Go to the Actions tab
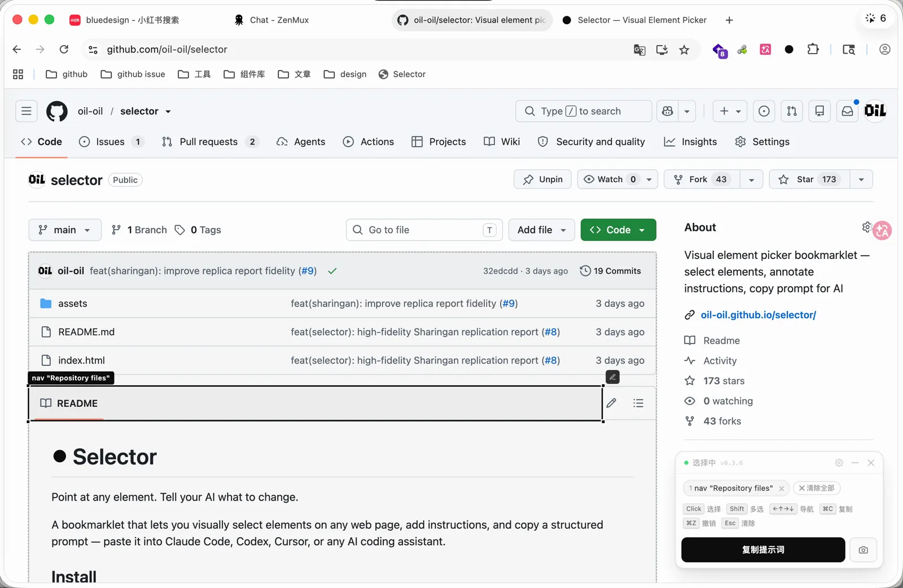The image size is (903, 588). pos(369,142)
